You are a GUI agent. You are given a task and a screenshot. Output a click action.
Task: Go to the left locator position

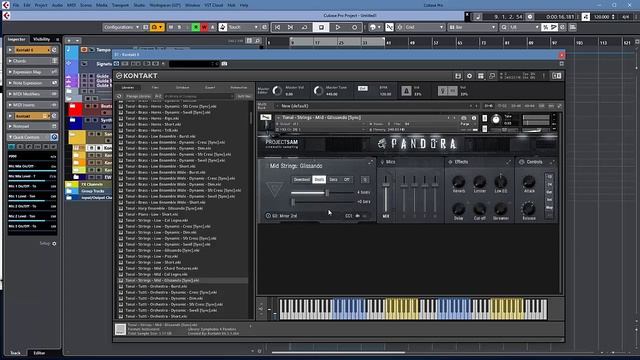pyautogui.click(x=277, y=27)
